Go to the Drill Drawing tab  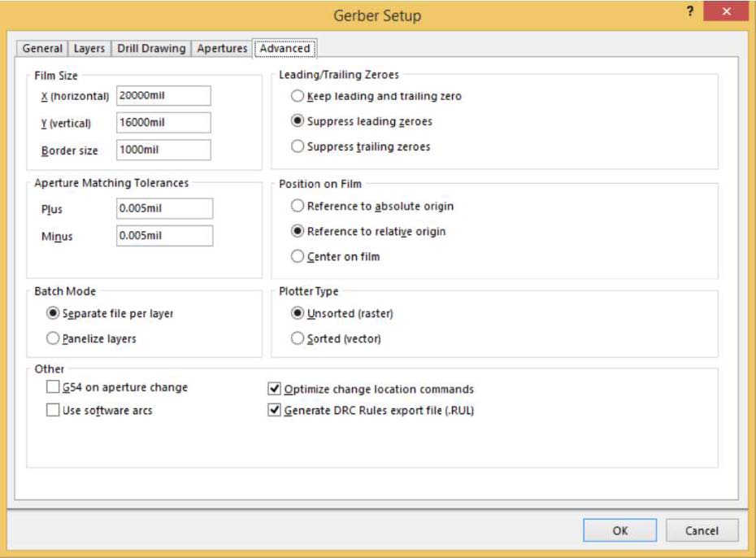(151, 48)
